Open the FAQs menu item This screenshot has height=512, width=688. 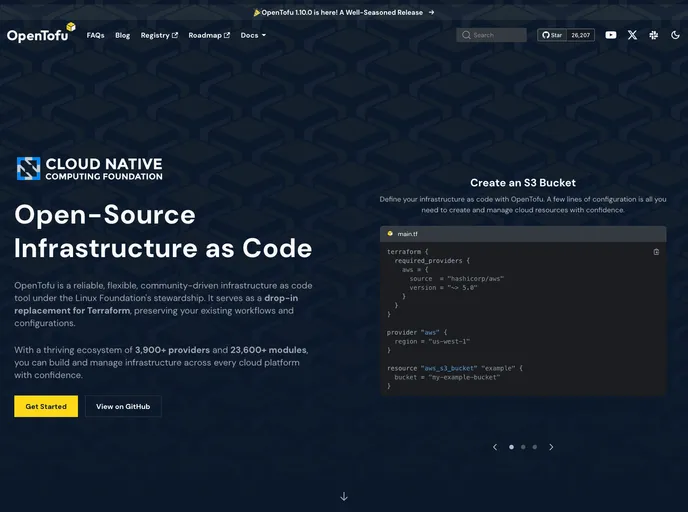[95, 35]
